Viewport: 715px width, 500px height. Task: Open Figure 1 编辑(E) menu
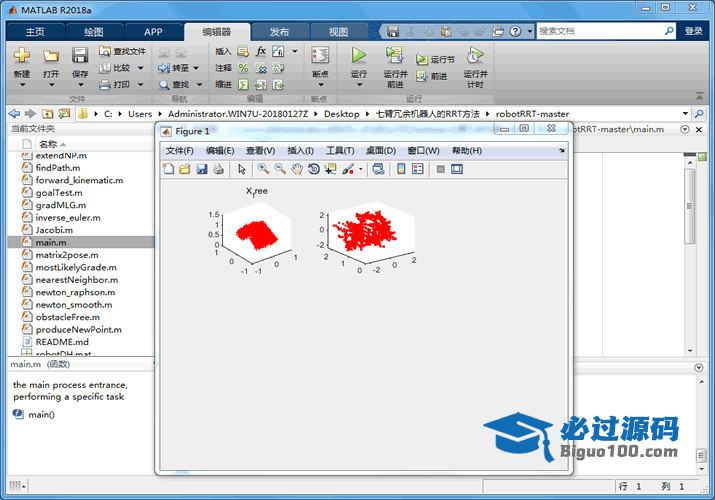(x=220, y=151)
